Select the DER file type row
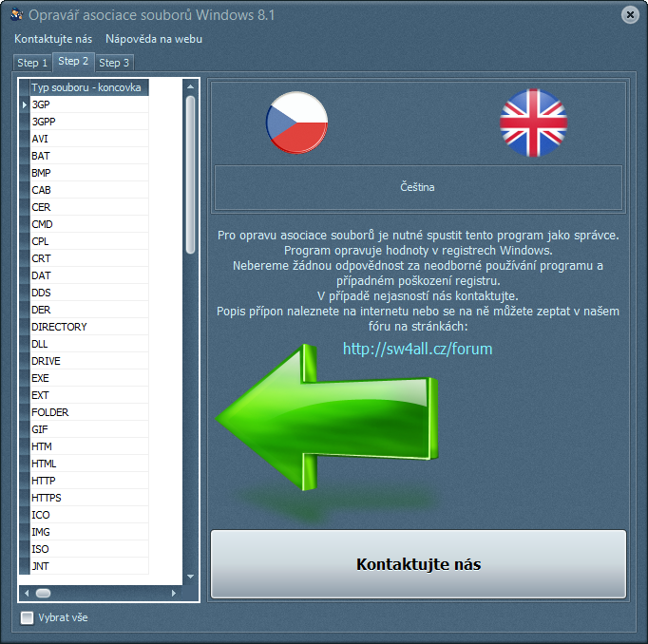Image resolution: width=648 pixels, height=644 pixels. (89, 310)
